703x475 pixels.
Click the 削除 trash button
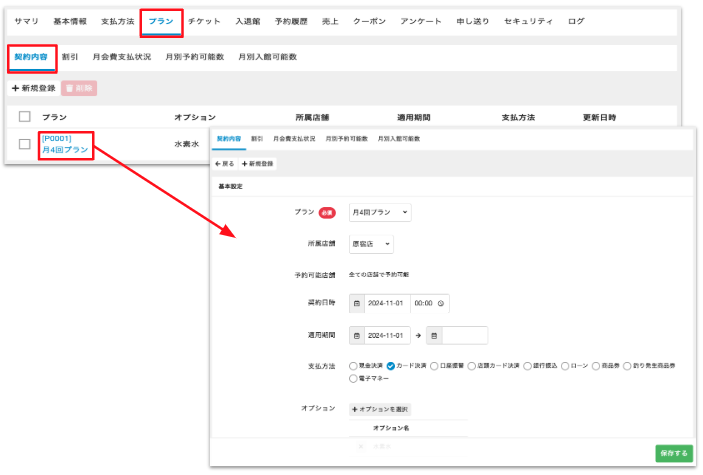(79, 88)
